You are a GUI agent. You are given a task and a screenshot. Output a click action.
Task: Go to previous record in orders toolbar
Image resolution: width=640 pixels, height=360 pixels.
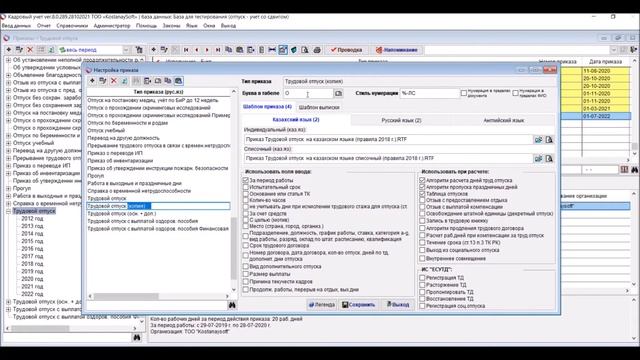pyautogui.click(x=197, y=50)
